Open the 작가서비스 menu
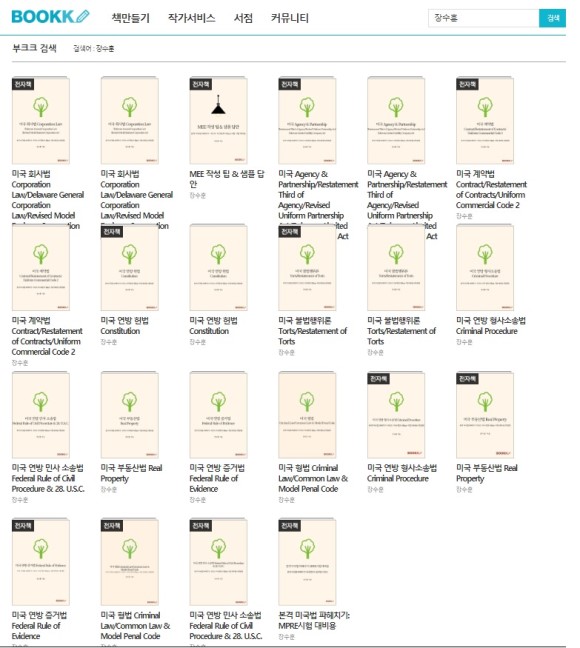The height and width of the screenshot is (648, 580). 191,18
